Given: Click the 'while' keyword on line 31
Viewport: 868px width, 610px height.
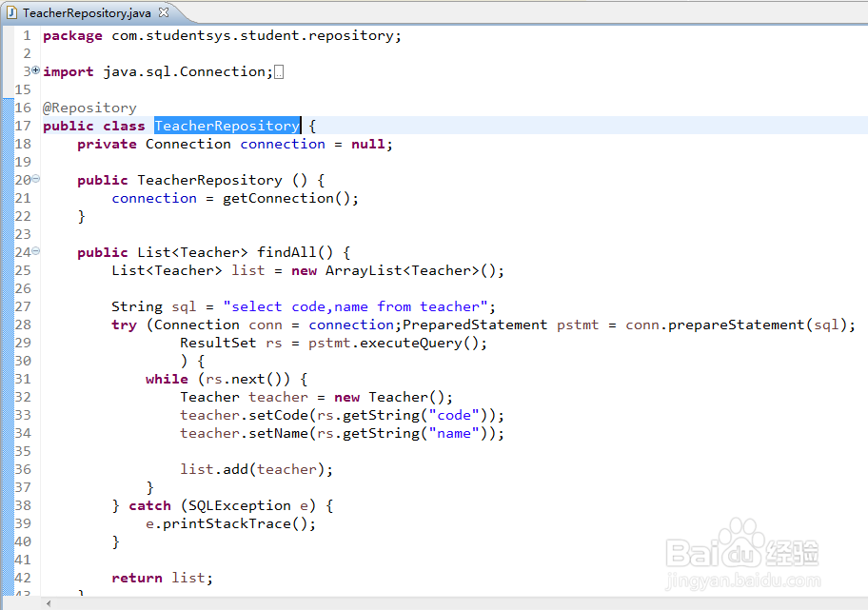Looking at the screenshot, I should pos(167,379).
